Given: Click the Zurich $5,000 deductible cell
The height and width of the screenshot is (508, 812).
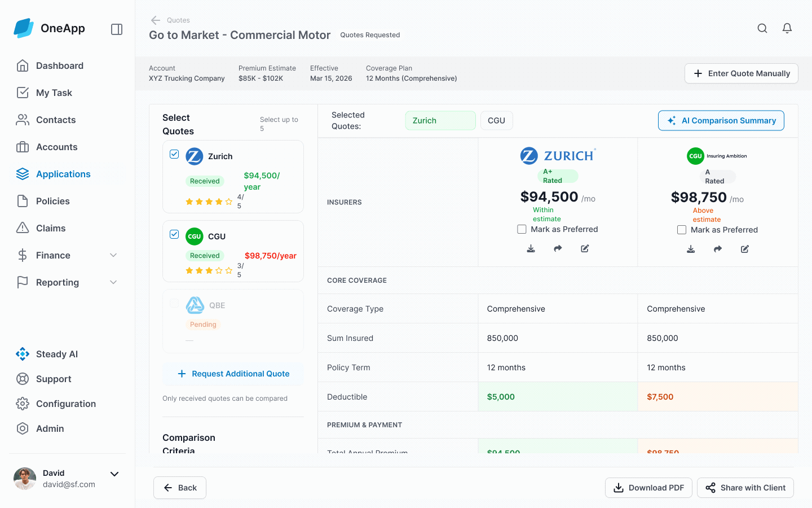Looking at the screenshot, I should pos(558,397).
